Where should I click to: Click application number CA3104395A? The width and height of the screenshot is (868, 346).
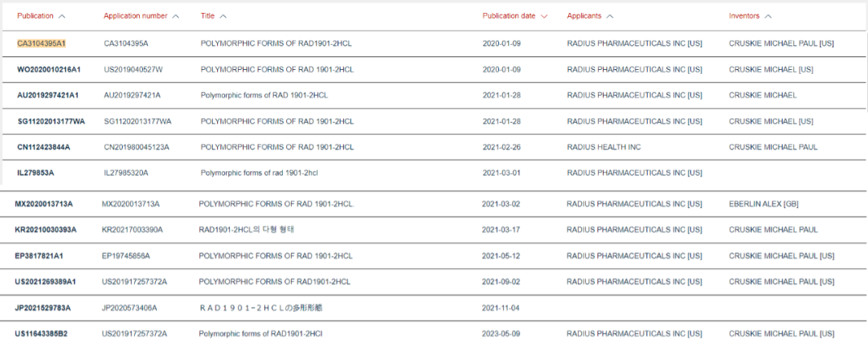(126, 43)
